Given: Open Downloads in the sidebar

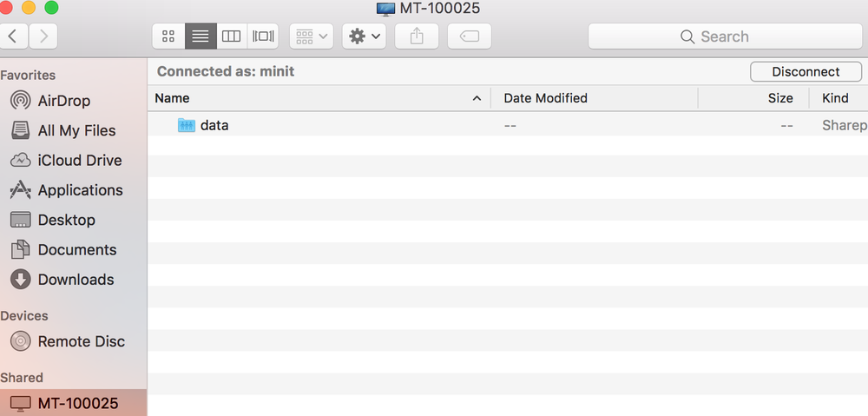Looking at the screenshot, I should point(73,280).
